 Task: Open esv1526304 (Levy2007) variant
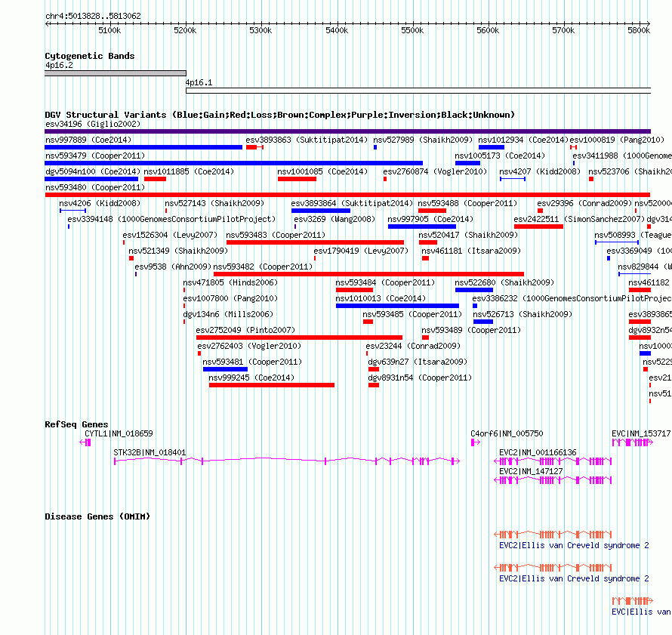point(170,235)
